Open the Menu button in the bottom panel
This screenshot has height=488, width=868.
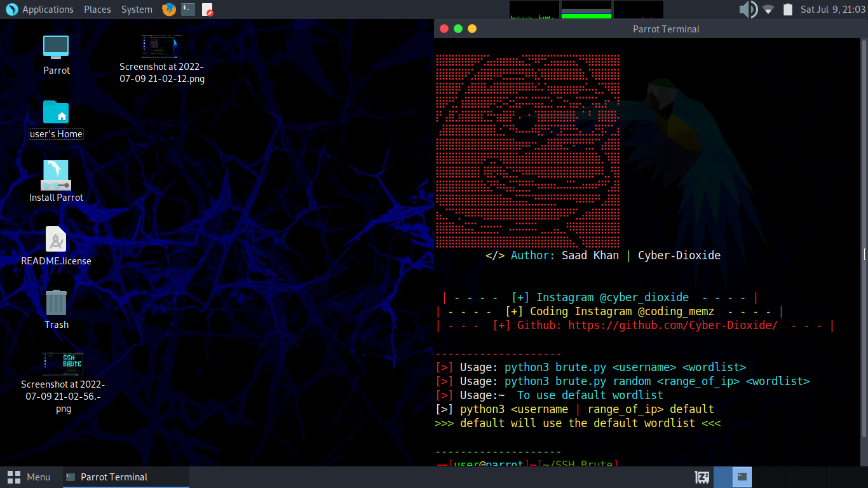click(30, 477)
